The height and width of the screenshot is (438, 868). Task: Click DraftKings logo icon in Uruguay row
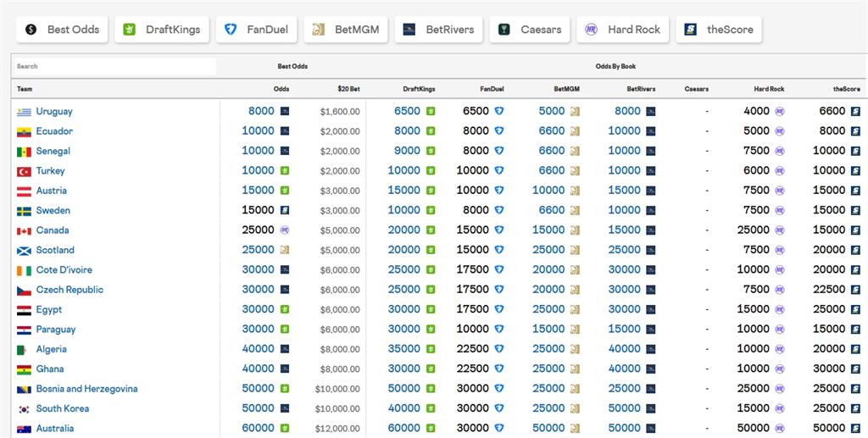[x=430, y=111]
